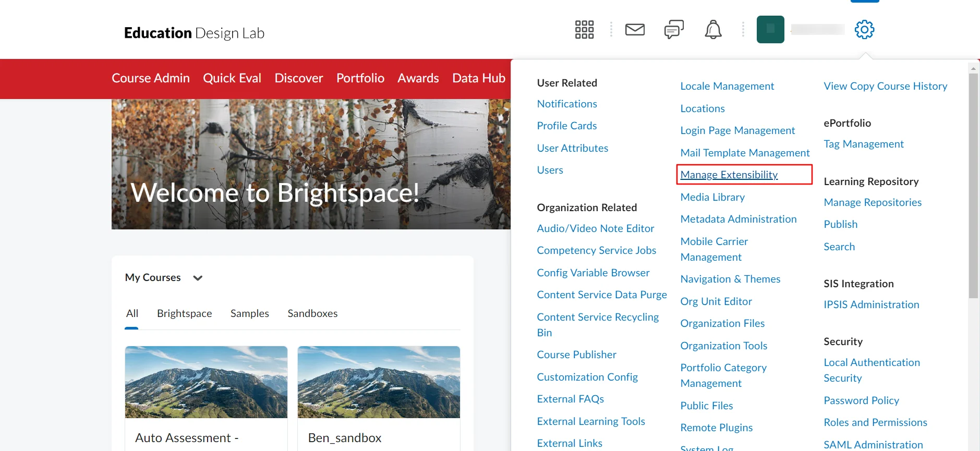Open the External Links admin link
Screen dimensions: 980x451
570,443
